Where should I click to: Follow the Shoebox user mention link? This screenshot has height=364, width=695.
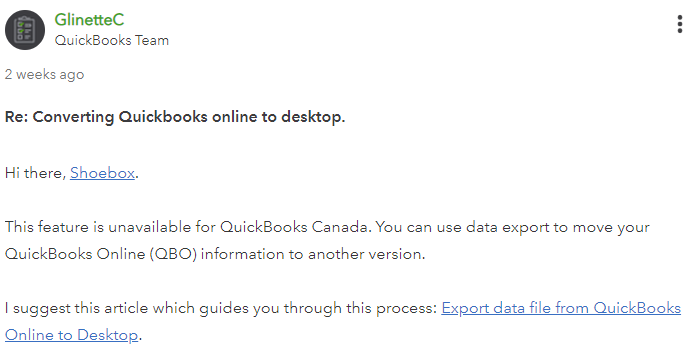coord(102,173)
